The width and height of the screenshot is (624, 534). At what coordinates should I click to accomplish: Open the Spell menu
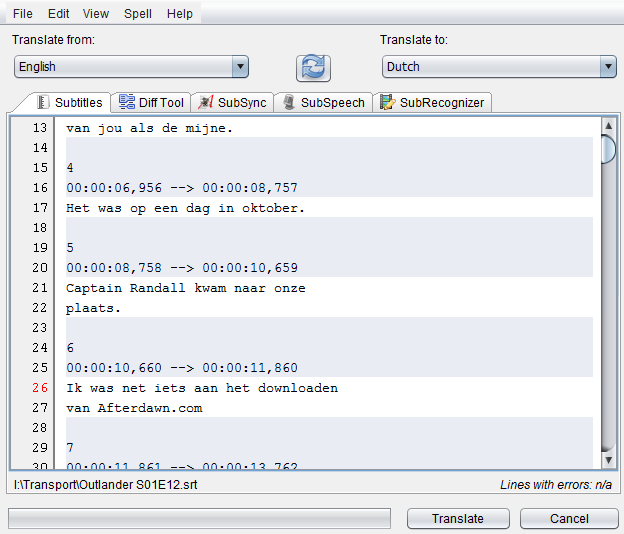(x=138, y=14)
